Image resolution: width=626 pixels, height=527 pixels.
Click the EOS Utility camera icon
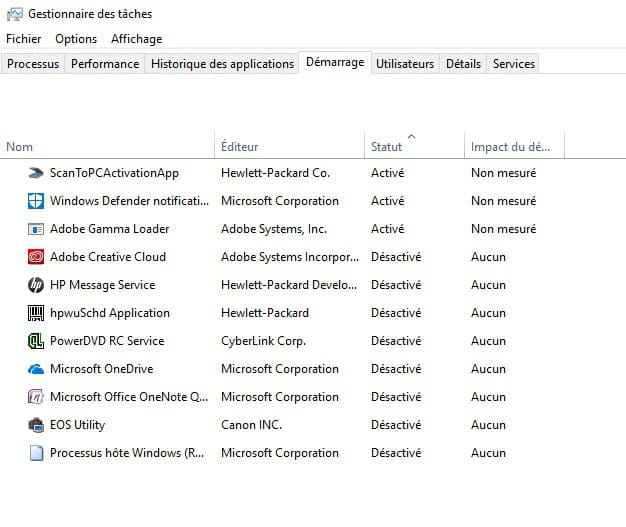36,425
